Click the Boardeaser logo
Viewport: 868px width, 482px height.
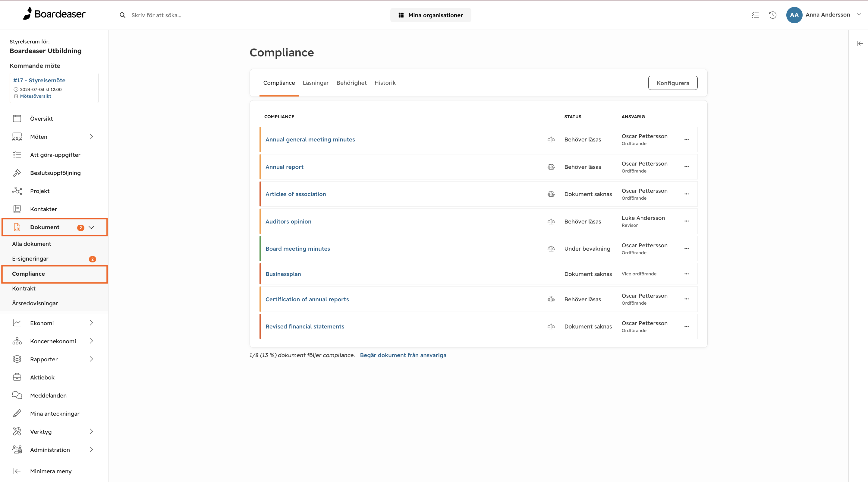[x=54, y=14]
